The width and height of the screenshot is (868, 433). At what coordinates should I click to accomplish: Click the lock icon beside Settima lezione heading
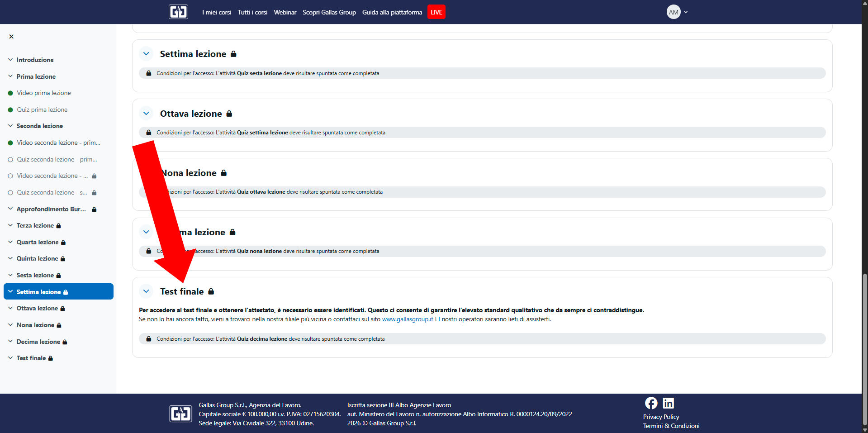(233, 54)
